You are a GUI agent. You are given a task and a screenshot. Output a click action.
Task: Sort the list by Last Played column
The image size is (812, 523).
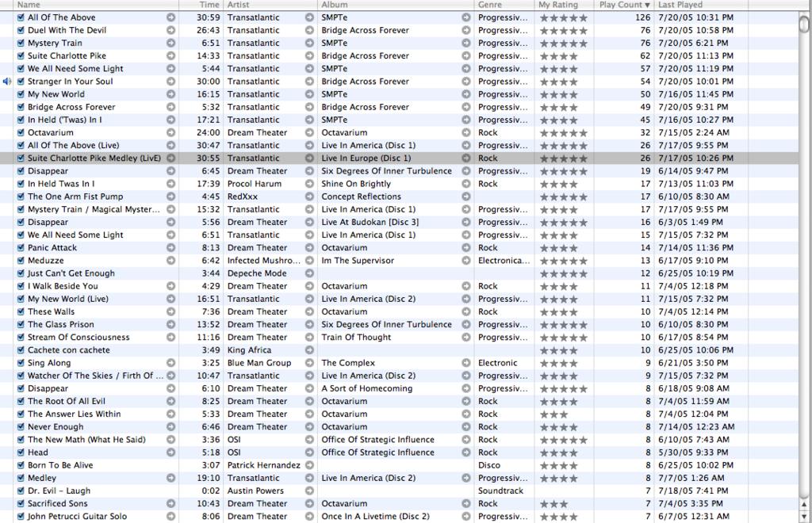point(701,5)
